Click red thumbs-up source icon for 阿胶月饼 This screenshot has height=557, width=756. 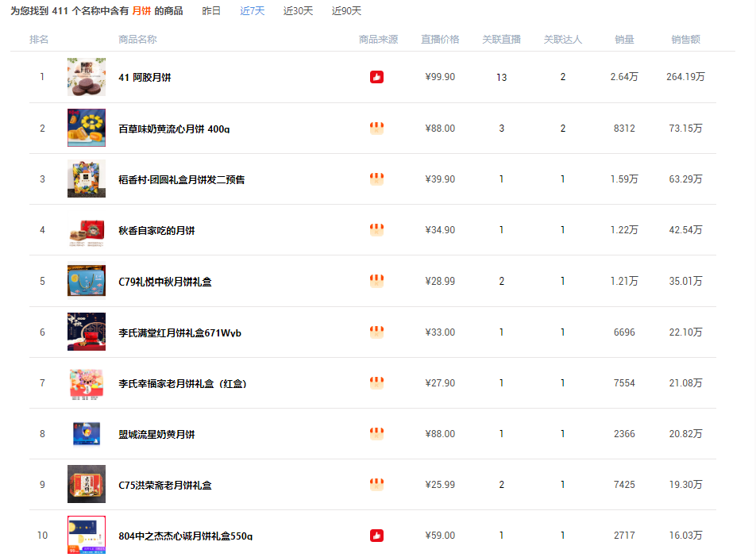[x=376, y=77]
